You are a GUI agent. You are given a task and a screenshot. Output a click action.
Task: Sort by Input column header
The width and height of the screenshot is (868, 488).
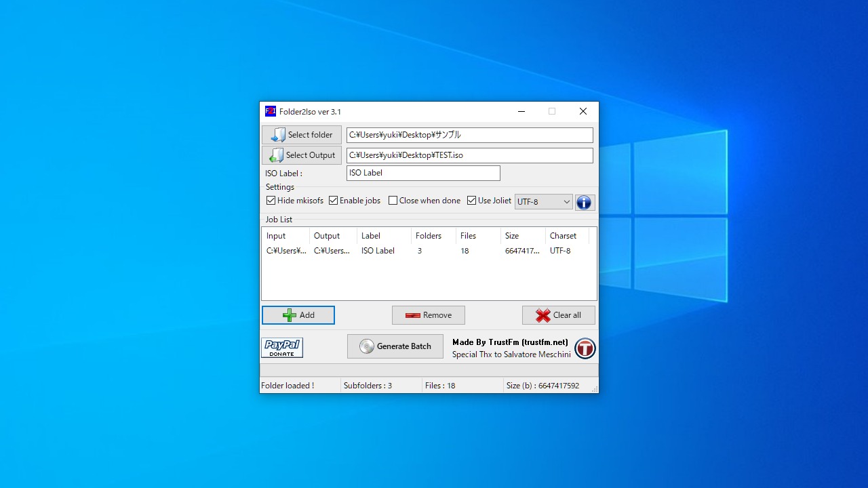[x=285, y=236]
